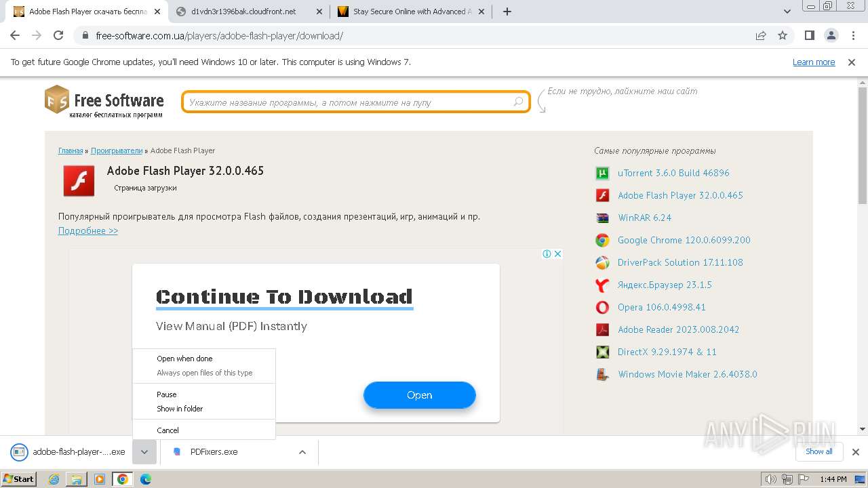Bookmark this page with the star icon
Image resolution: width=868 pixels, height=488 pixels.
[x=783, y=36]
